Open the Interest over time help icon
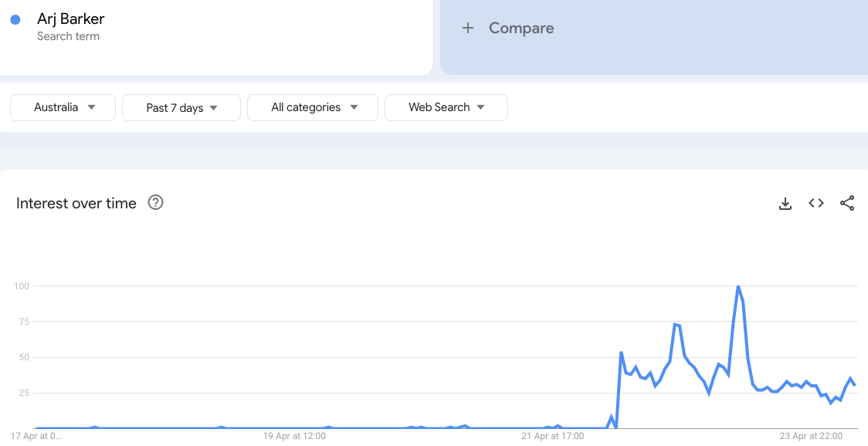868x446 pixels. [x=155, y=203]
